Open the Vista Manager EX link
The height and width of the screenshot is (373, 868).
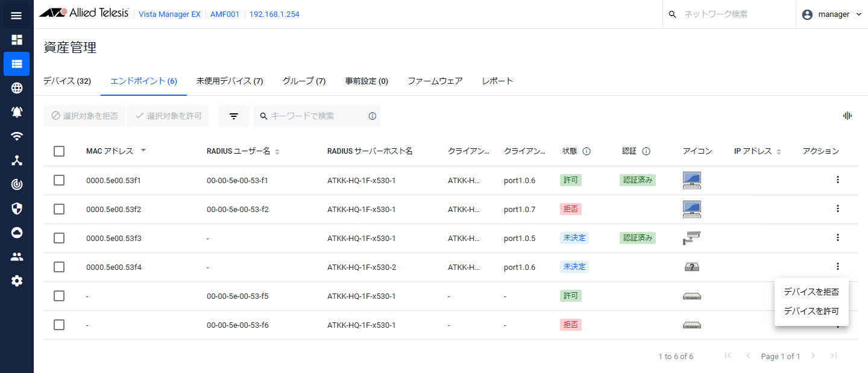tap(169, 14)
